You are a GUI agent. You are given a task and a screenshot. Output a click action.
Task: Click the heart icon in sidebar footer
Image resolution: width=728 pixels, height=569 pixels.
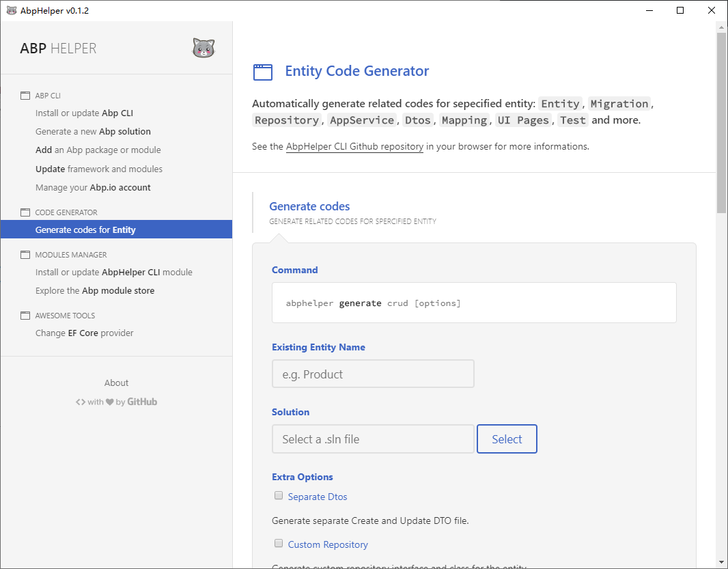tap(109, 402)
